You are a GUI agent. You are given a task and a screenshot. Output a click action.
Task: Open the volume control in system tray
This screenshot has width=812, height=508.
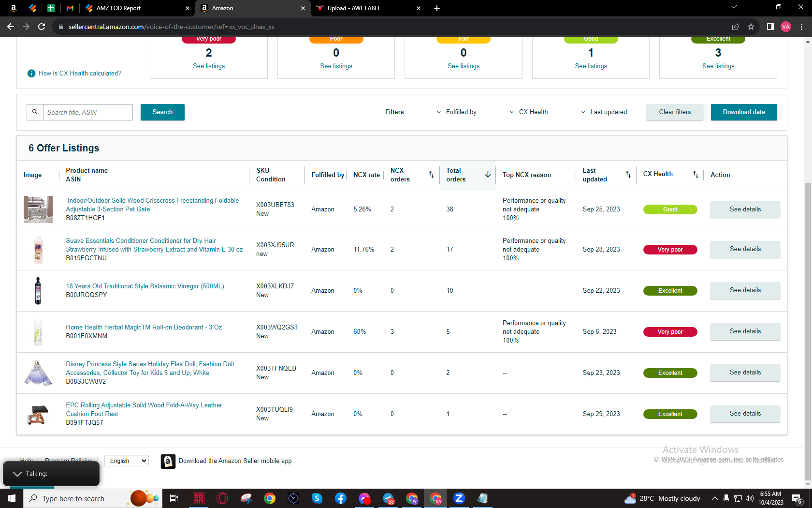750,498
